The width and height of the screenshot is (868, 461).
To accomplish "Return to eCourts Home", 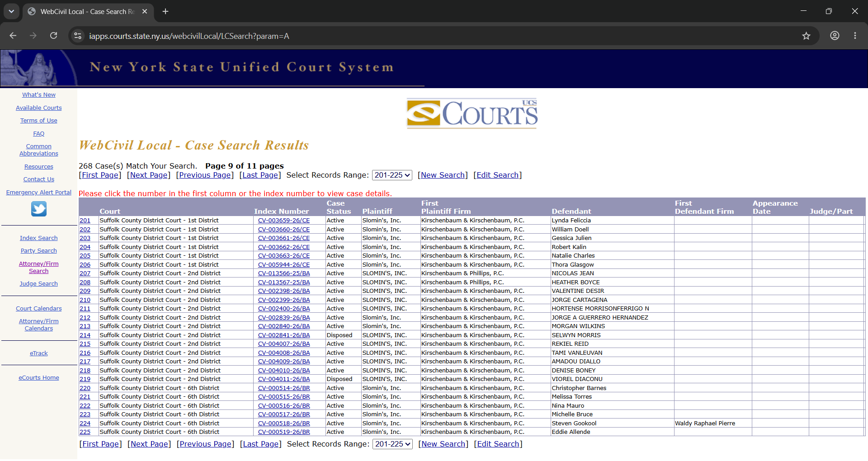I will (39, 378).
